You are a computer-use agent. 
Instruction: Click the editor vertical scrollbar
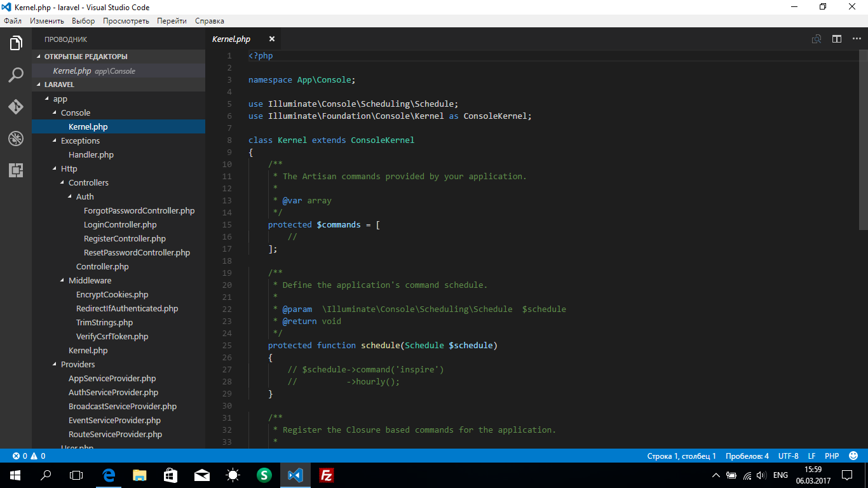click(x=863, y=140)
